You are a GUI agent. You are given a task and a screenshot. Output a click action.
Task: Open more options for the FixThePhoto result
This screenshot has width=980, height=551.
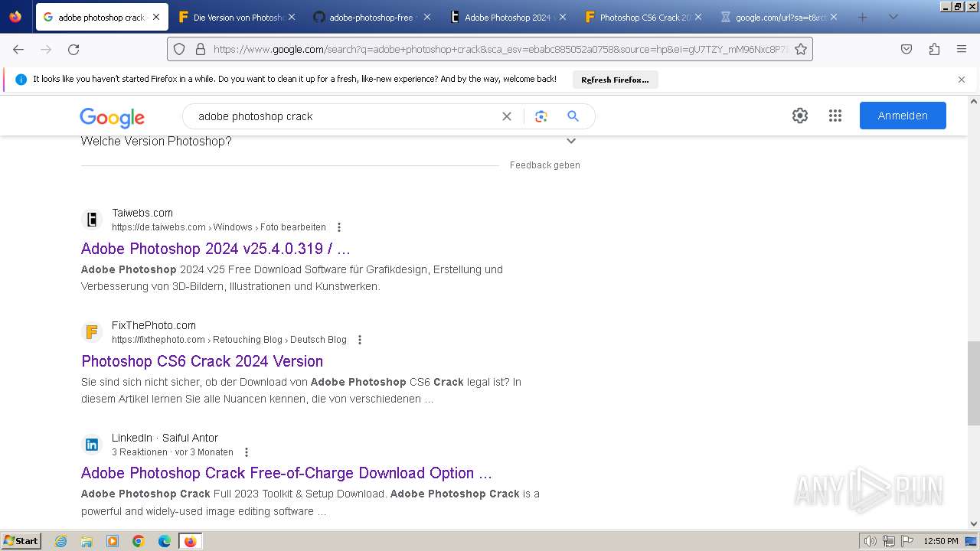coord(360,340)
